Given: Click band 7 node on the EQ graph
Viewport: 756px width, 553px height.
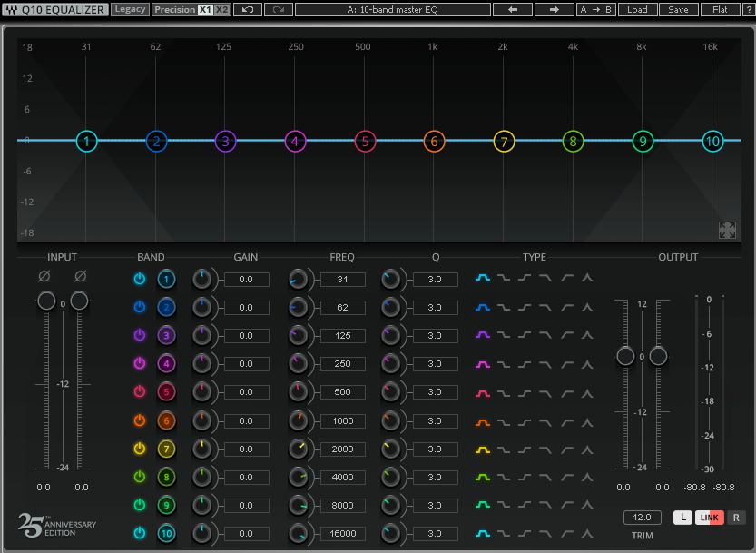Looking at the screenshot, I should point(504,142).
